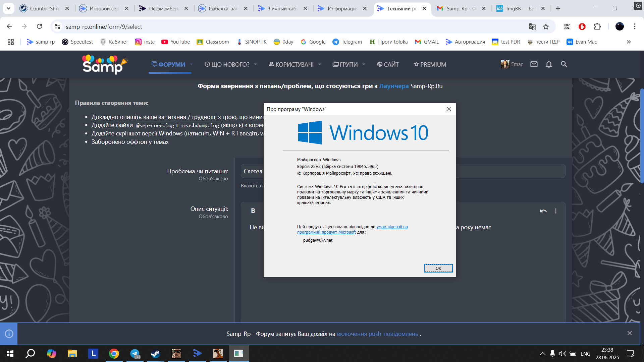
Task: Open forum private messages envelope
Action: tap(534, 64)
